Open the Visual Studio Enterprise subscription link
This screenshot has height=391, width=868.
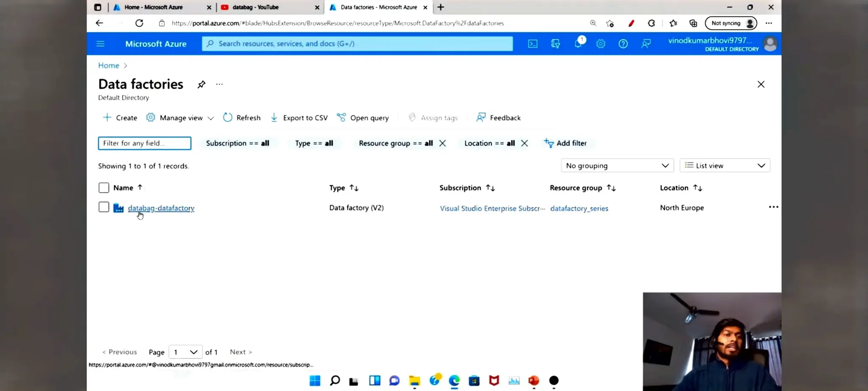coord(492,208)
